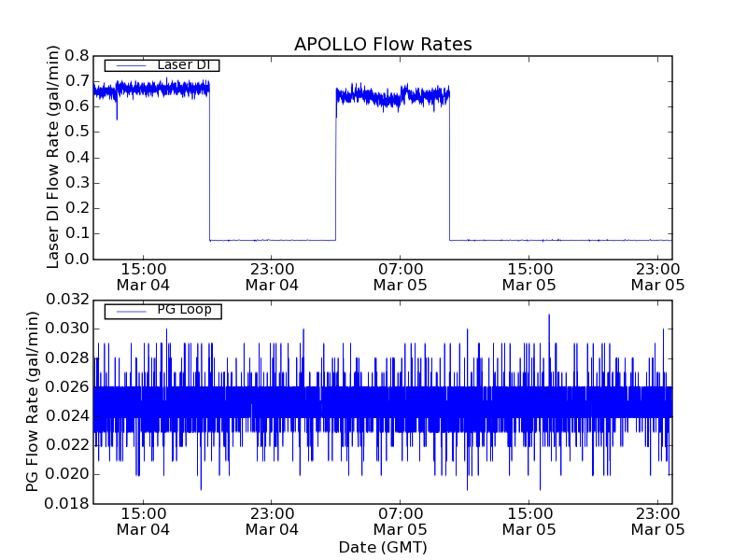This screenshot has width=747, height=560.
Task: Click the 0.4 tick on Laser DI axis
Action: pos(78,157)
